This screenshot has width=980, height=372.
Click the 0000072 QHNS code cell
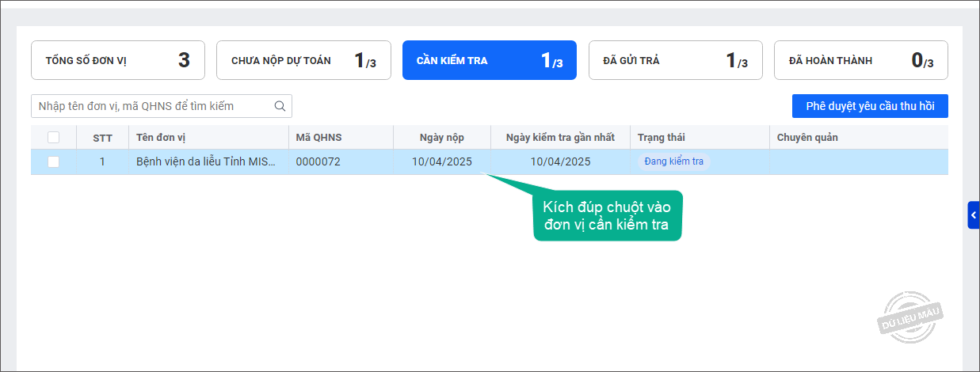coord(318,162)
